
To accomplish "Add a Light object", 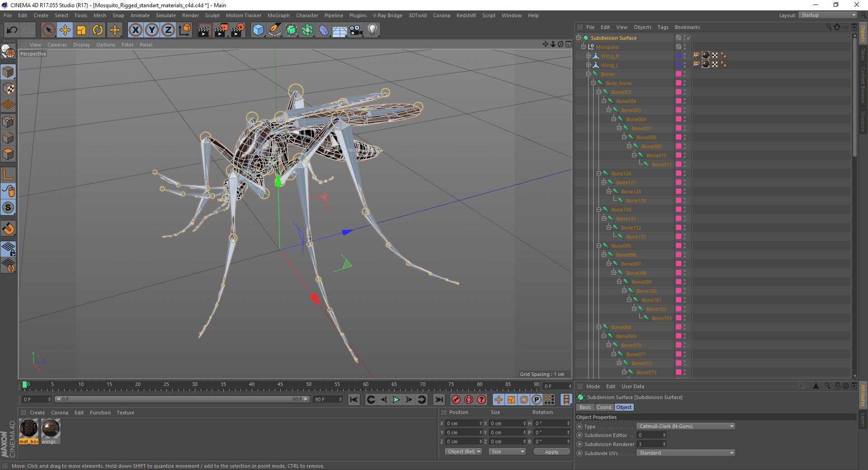I will click(373, 30).
